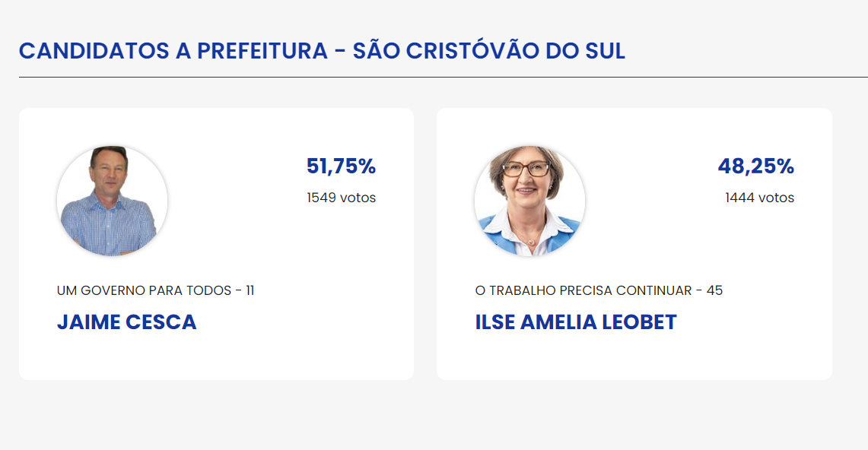The width and height of the screenshot is (868, 450).
Task: Click candidate number 11 after the coalition name
Action: click(x=250, y=290)
